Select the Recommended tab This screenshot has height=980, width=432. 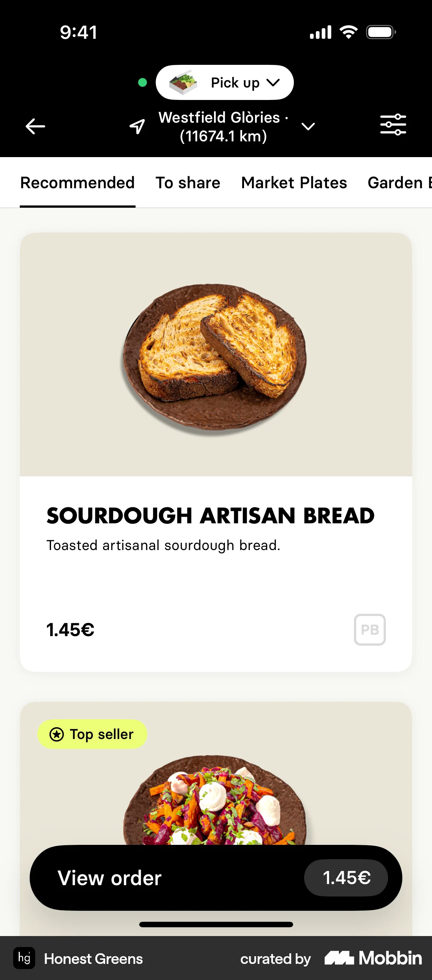pyautogui.click(x=77, y=183)
